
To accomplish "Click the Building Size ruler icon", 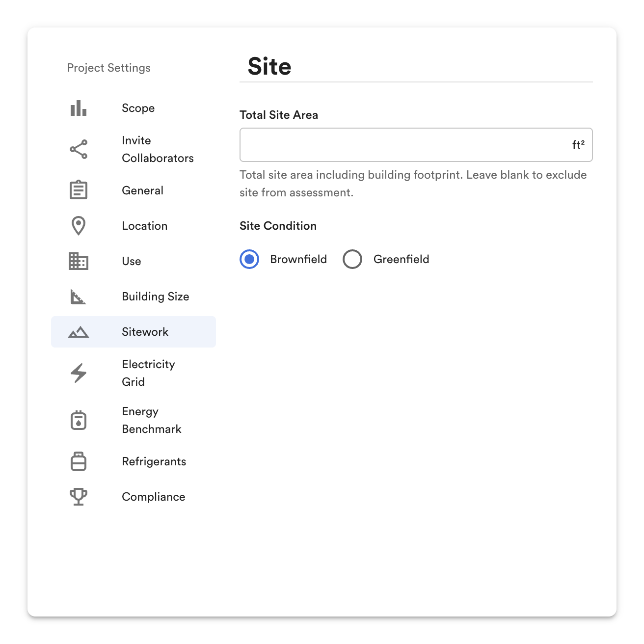I will (x=79, y=296).
